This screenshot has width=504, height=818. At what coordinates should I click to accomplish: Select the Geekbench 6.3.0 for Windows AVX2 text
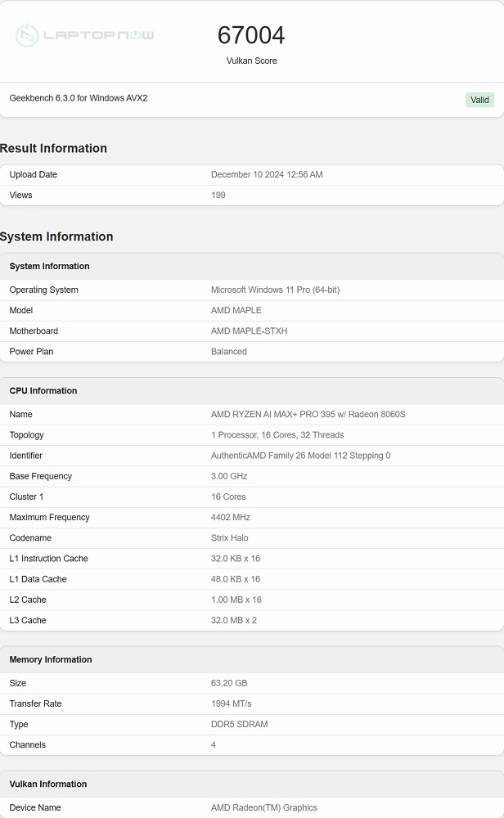pyautogui.click(x=79, y=98)
